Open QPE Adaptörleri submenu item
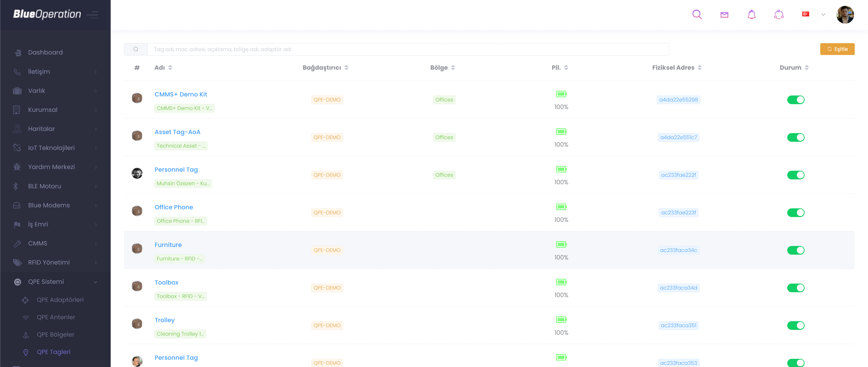Screen dimensions: 868x367 pos(60,300)
